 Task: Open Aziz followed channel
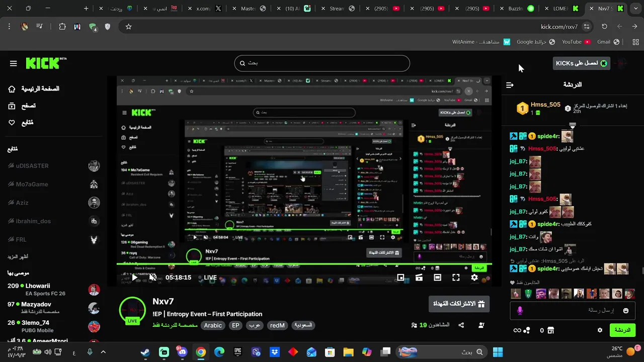(54, 203)
